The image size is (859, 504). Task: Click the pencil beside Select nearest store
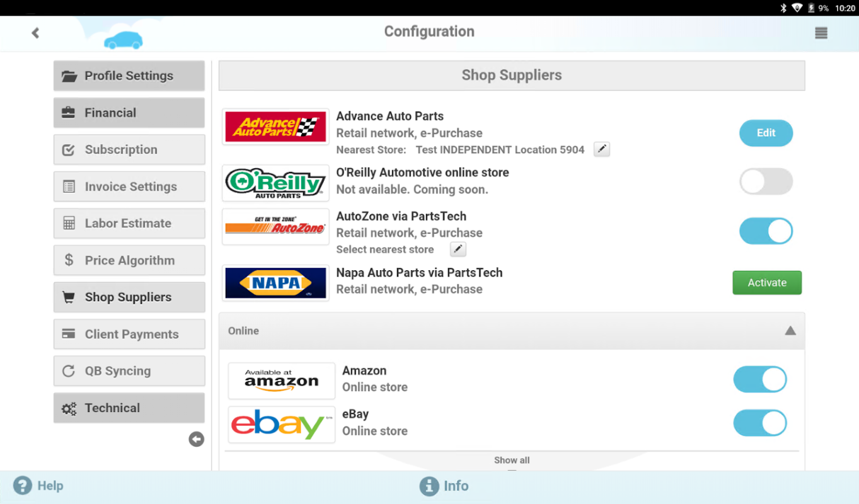point(458,249)
